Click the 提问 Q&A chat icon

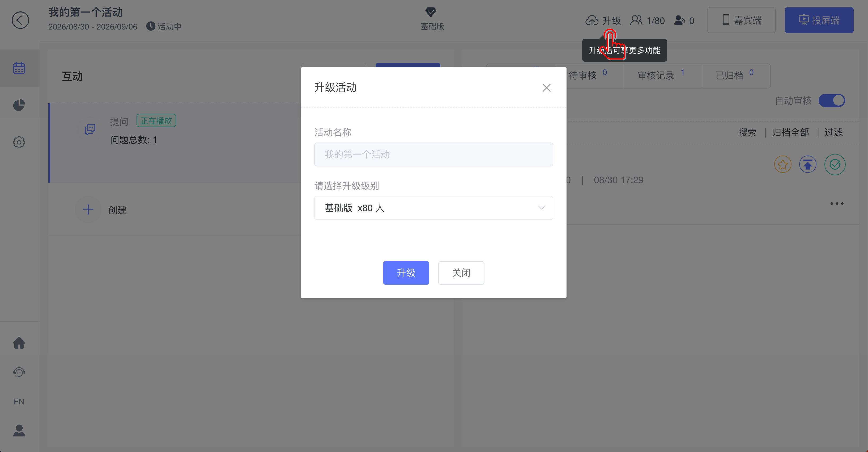coord(90,129)
